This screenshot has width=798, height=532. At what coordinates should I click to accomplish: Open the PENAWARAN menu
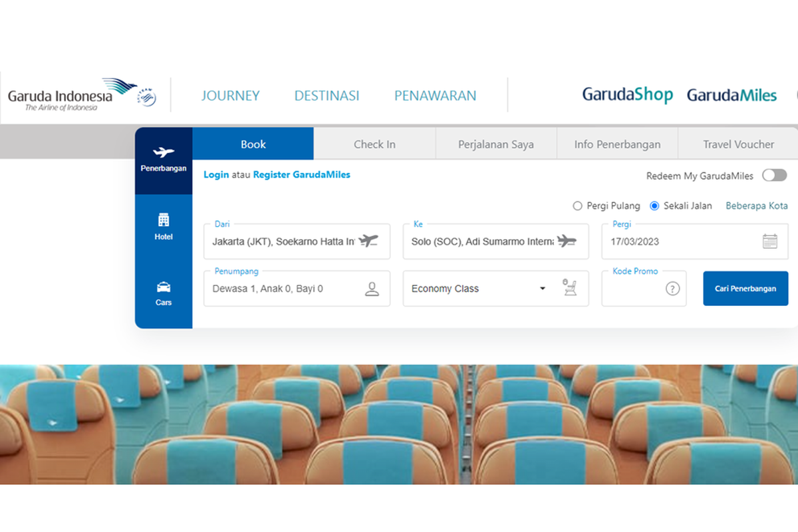(435, 95)
